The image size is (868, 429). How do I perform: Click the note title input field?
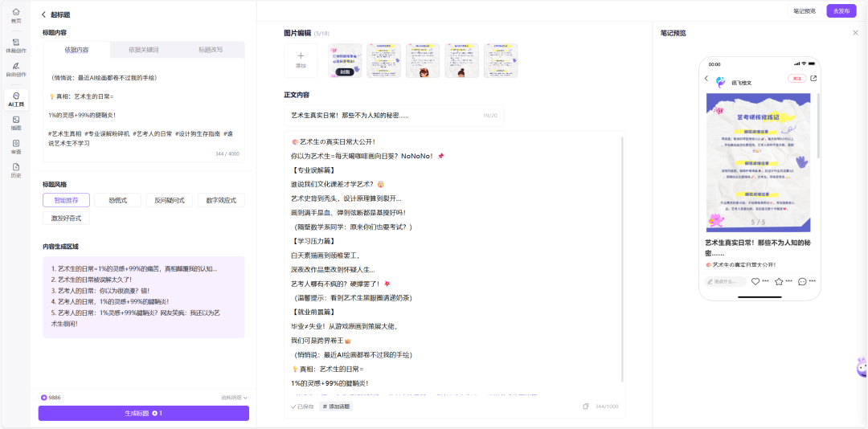coord(394,115)
